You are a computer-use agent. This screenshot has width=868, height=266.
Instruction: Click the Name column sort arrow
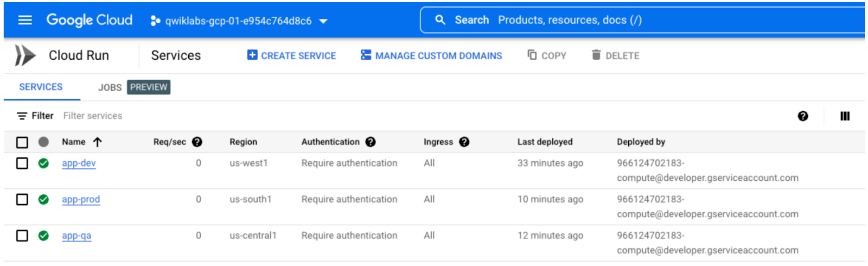click(x=98, y=142)
